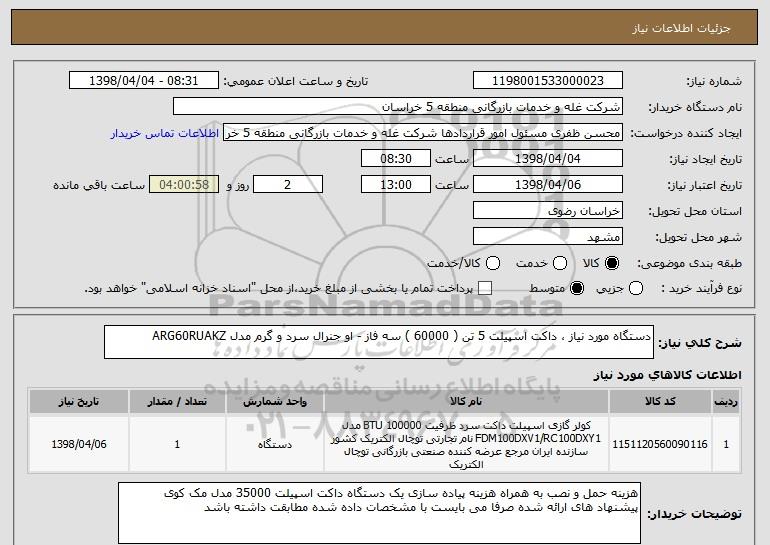Click the کد کالا column header

(x=660, y=402)
